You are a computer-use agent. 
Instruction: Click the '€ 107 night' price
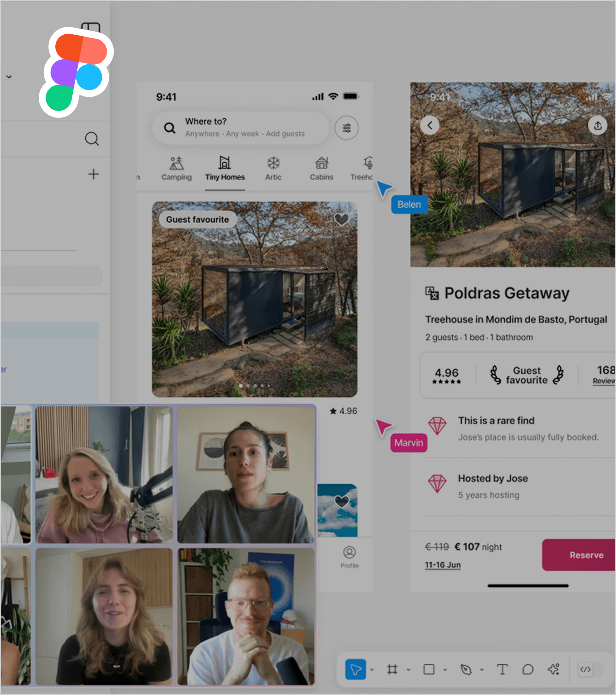click(x=478, y=547)
